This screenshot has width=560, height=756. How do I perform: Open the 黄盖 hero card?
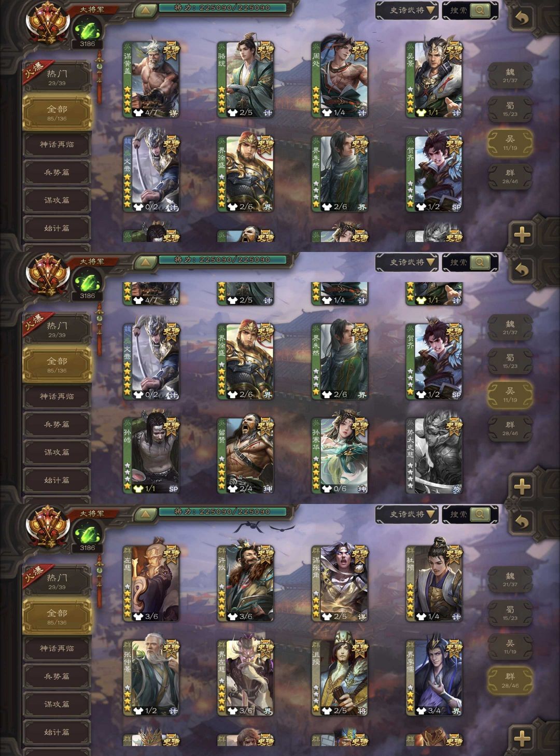(x=151, y=79)
